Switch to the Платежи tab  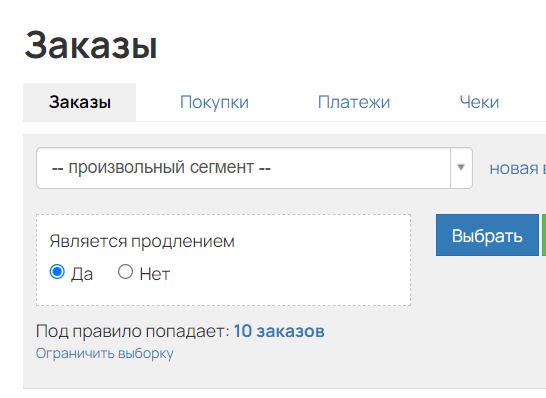coord(354,102)
